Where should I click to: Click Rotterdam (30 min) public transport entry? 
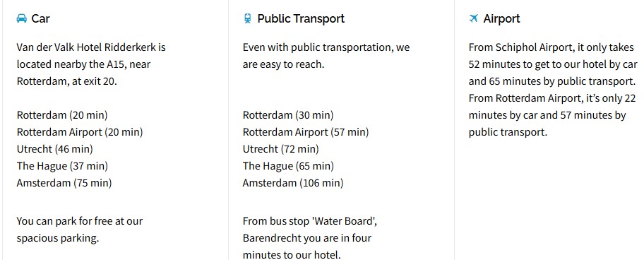(x=288, y=115)
